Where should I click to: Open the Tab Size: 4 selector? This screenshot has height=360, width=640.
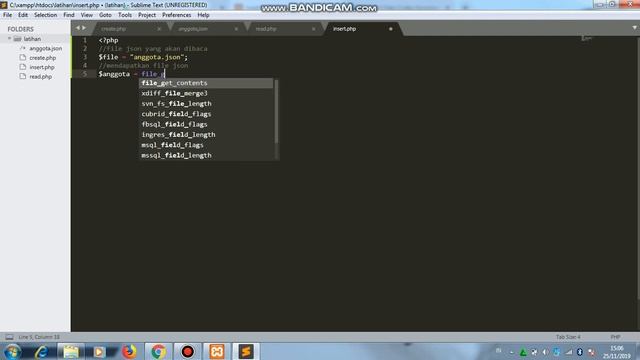pyautogui.click(x=568, y=337)
